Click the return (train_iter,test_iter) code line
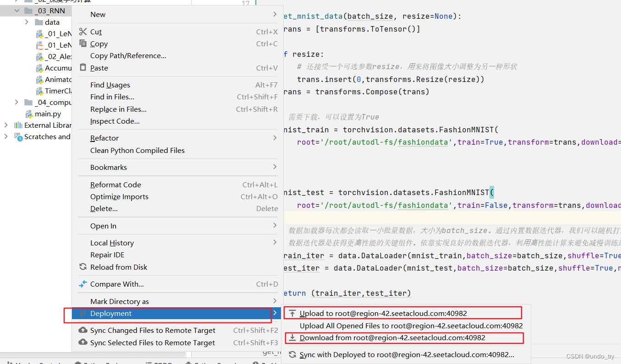 click(x=347, y=293)
